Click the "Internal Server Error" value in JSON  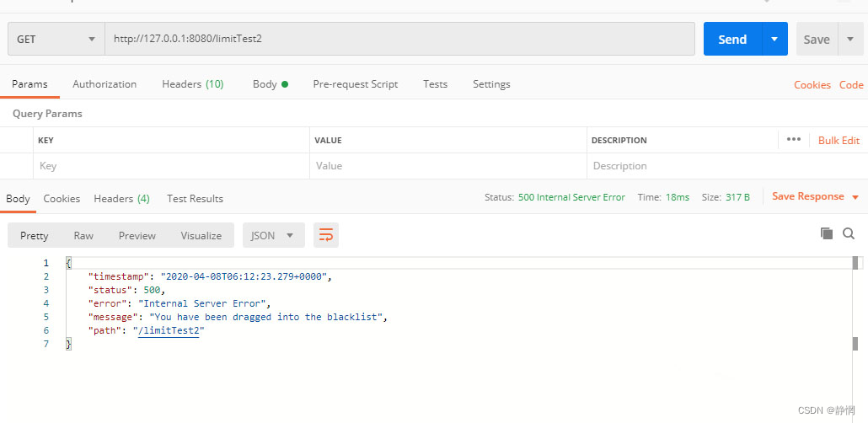[x=204, y=303]
